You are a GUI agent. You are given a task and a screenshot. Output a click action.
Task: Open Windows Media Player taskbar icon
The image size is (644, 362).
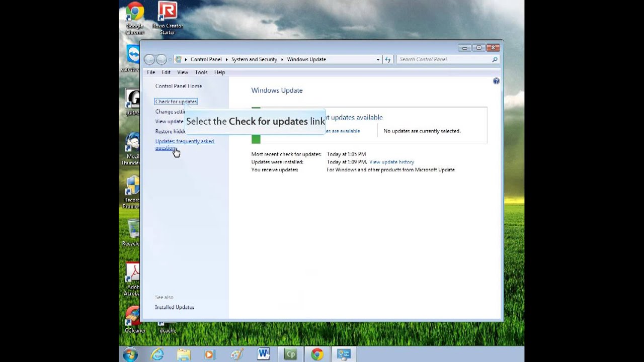click(x=210, y=354)
